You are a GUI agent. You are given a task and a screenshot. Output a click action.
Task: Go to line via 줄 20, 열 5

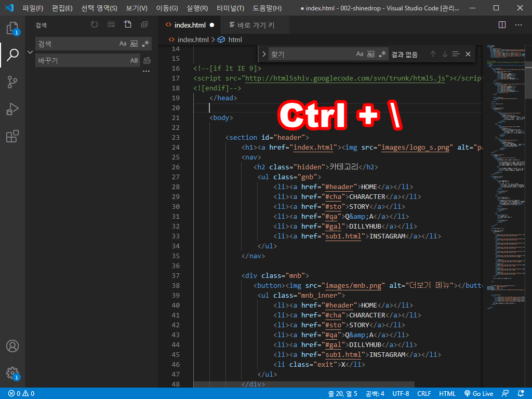coord(343,394)
